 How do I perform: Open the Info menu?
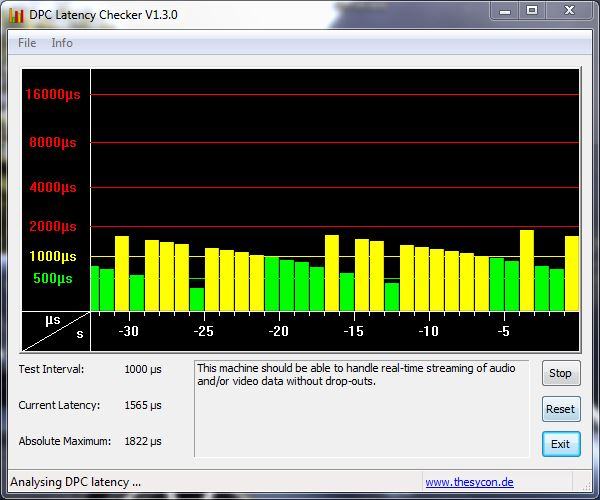pyautogui.click(x=62, y=43)
